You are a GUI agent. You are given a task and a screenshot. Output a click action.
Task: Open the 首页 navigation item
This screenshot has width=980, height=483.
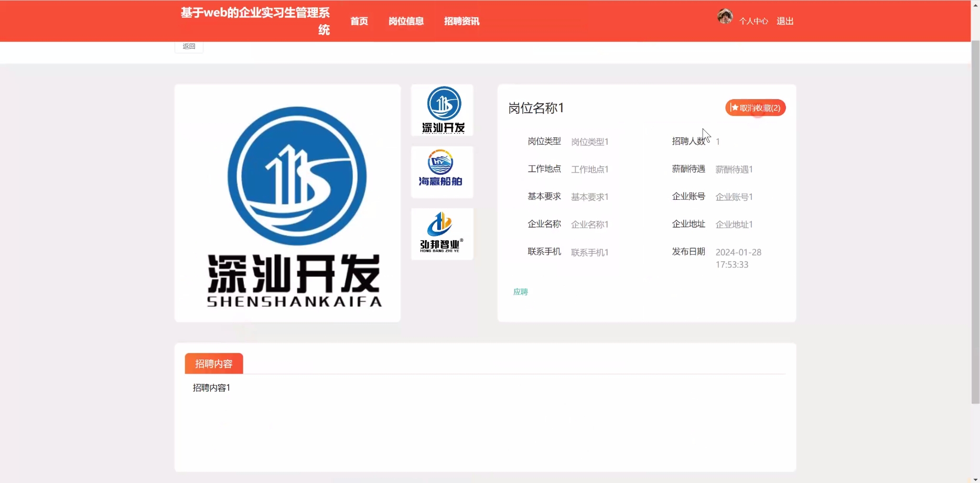359,21
